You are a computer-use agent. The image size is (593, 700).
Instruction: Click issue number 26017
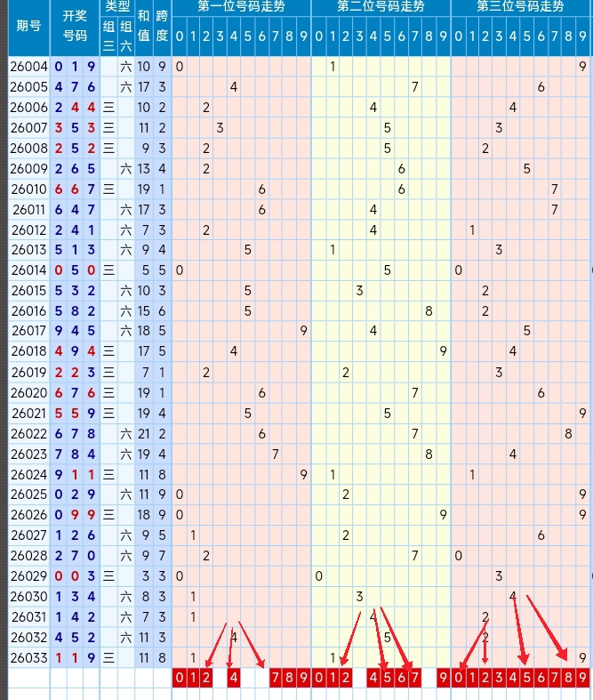(x=29, y=330)
